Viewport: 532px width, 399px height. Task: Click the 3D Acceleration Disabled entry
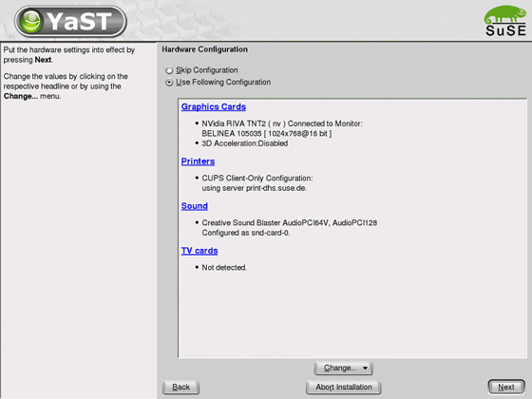coord(245,143)
